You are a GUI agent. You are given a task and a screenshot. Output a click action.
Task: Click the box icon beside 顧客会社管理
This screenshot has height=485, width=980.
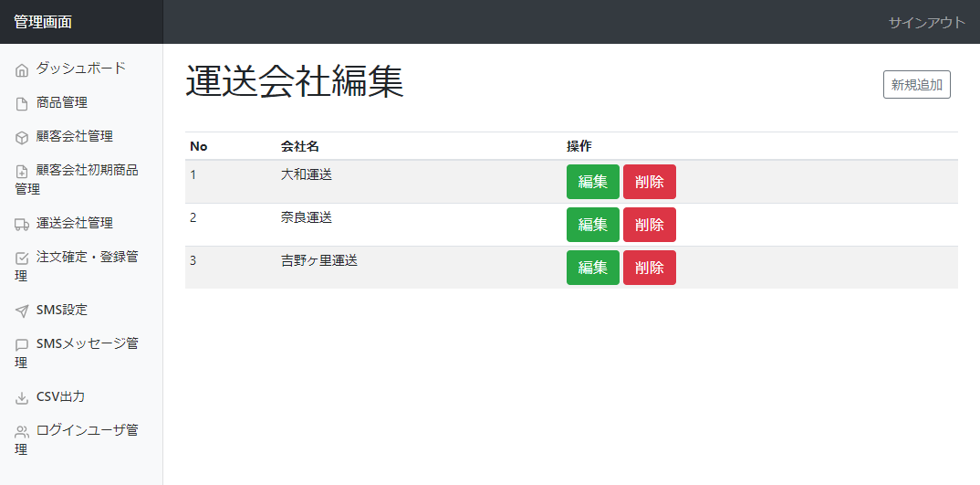click(x=22, y=138)
